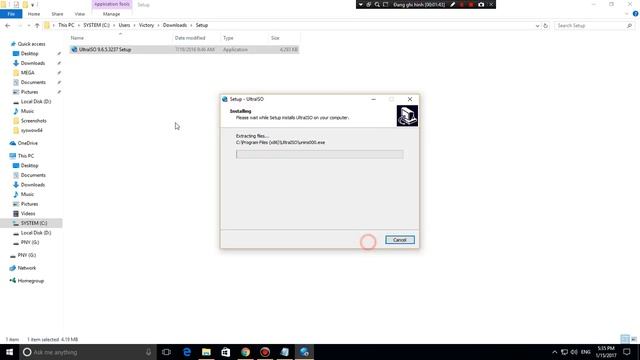Open PNY (G:) drive under This PC
Image resolution: width=640 pixels, height=360 pixels.
tap(30, 242)
